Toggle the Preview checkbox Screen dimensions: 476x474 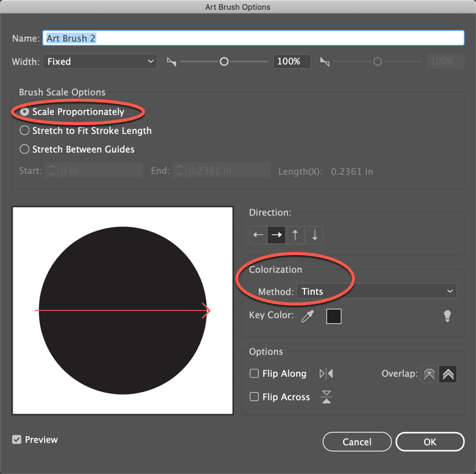point(17,439)
